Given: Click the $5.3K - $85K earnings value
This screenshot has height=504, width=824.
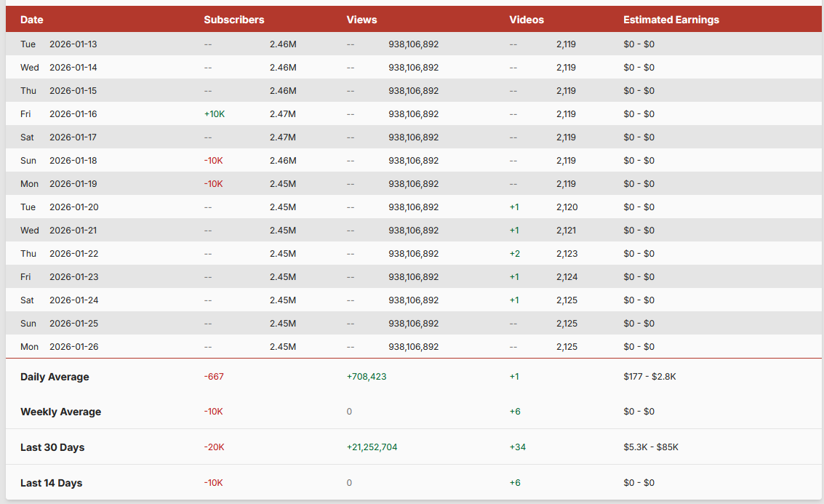Looking at the screenshot, I should pyautogui.click(x=651, y=447).
